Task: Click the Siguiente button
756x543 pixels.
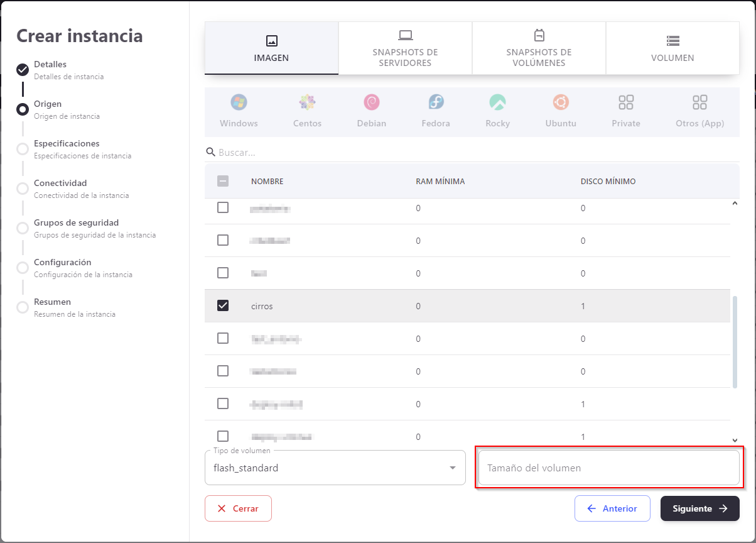Action: [699, 508]
